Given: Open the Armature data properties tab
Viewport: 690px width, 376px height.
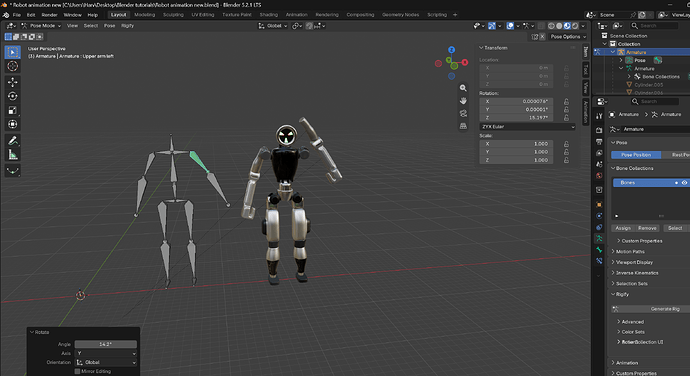Looking at the screenshot, I should tap(599, 238).
